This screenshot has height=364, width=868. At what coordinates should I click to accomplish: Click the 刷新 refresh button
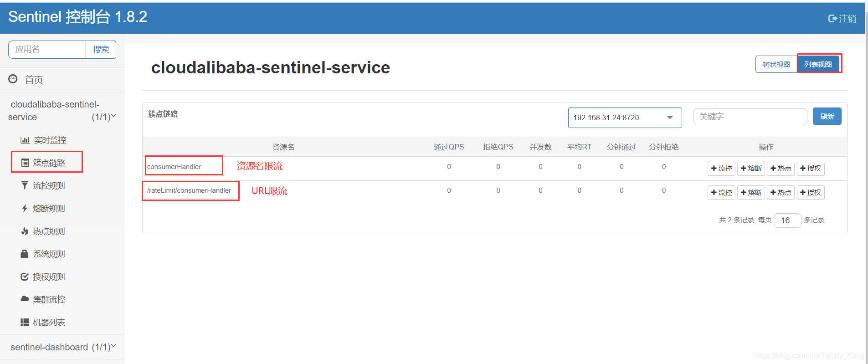827,116
